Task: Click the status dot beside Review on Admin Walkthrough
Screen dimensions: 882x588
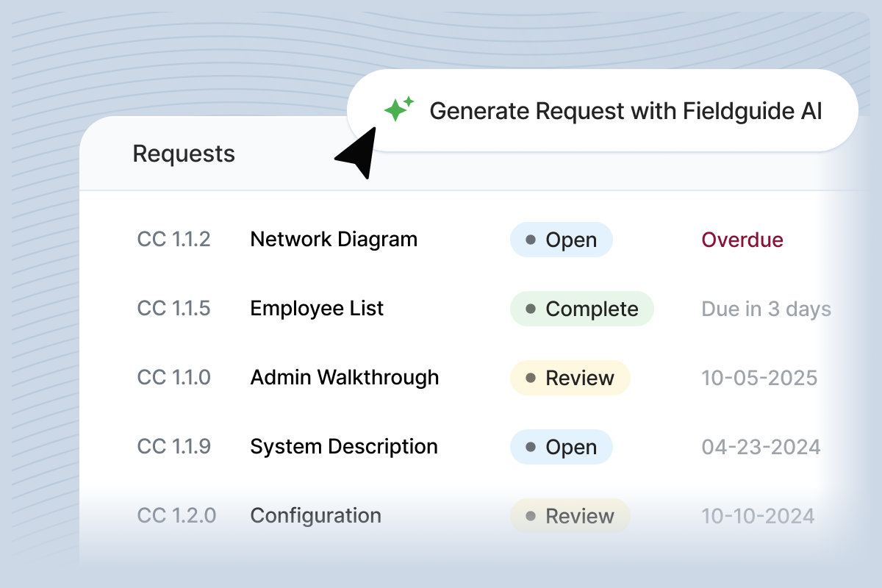Action: (x=531, y=378)
